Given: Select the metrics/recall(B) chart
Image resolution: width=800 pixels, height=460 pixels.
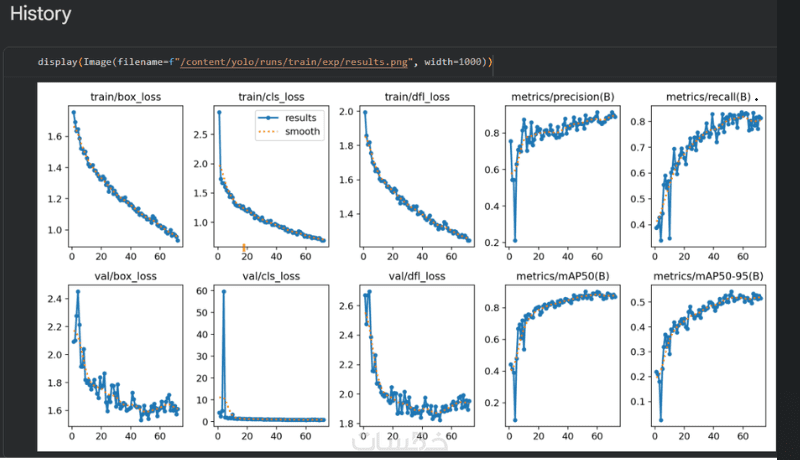Looking at the screenshot, I should click(x=708, y=176).
